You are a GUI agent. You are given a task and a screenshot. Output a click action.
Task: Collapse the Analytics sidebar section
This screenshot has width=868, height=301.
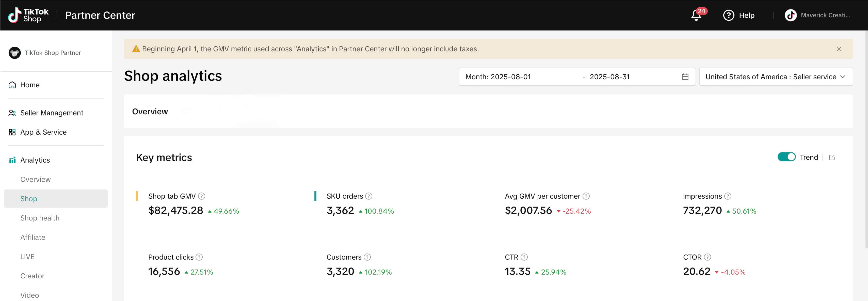(35, 160)
